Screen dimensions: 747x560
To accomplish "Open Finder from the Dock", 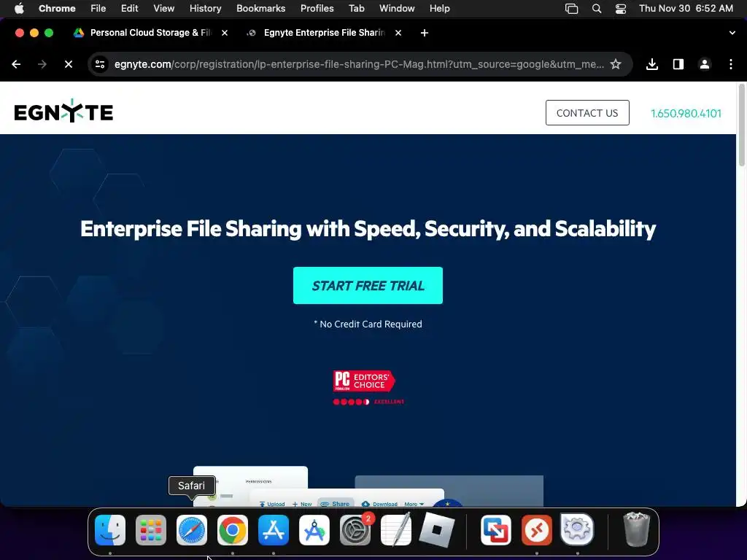I will [x=110, y=530].
